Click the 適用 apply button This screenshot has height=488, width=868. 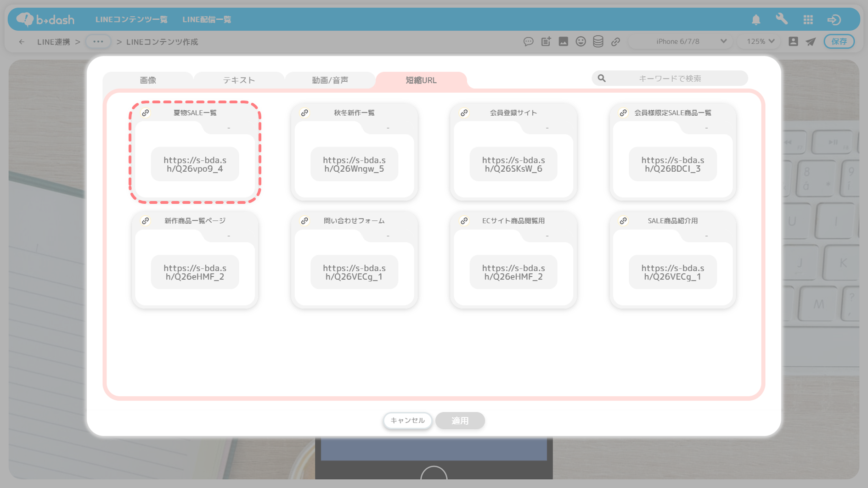(x=460, y=421)
